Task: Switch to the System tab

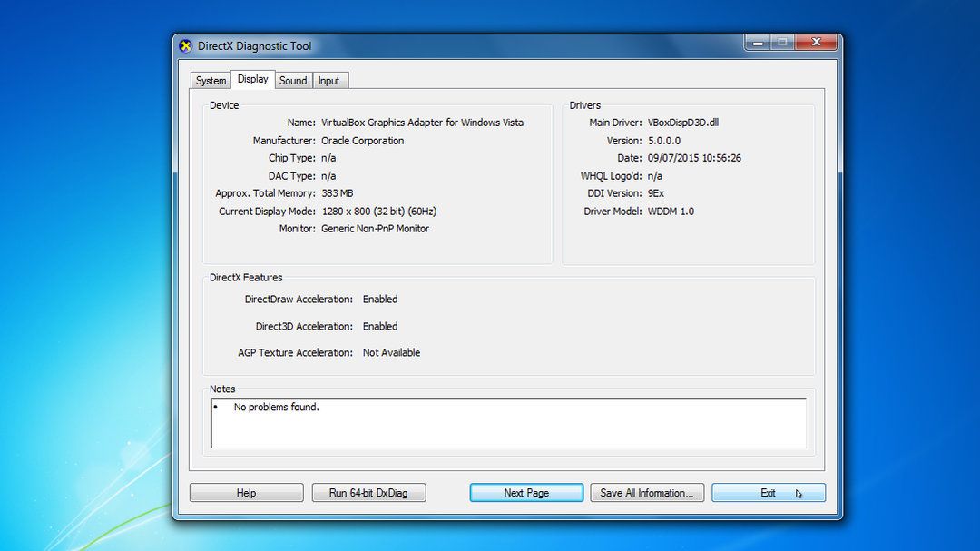Action: pos(210,80)
